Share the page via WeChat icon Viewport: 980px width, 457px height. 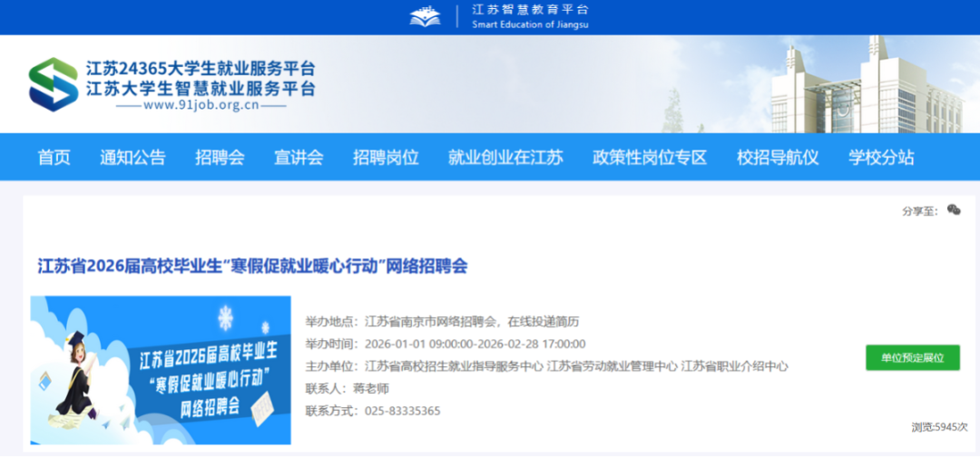953,209
